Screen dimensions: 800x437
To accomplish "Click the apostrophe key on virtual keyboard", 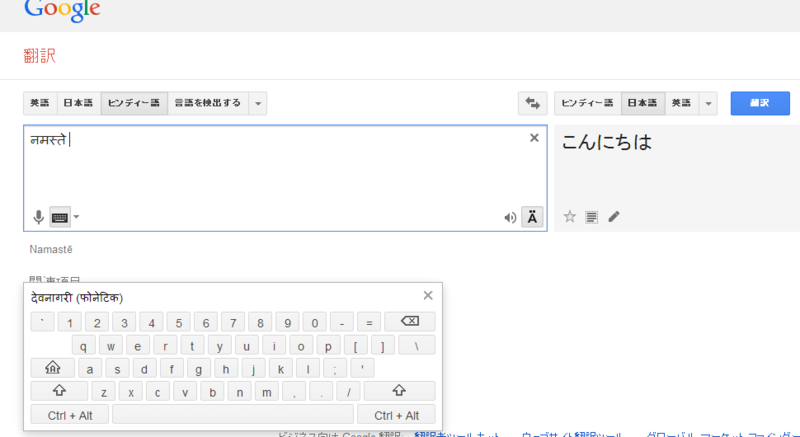I will [x=362, y=368].
